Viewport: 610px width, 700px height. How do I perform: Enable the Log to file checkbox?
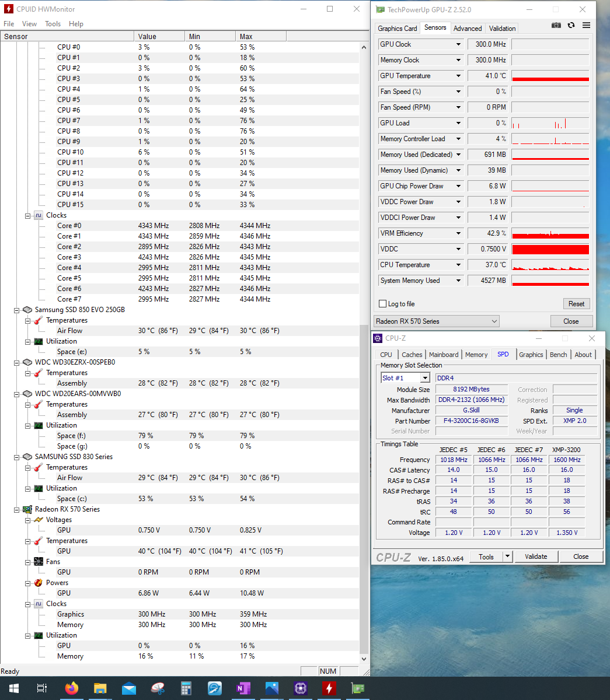(383, 304)
